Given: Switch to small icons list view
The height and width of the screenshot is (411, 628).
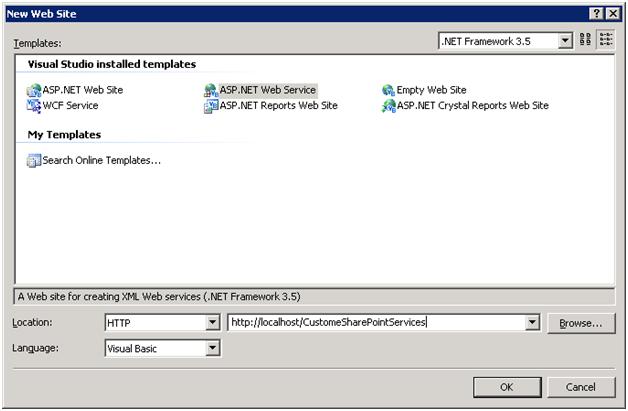Looking at the screenshot, I should 606,40.
